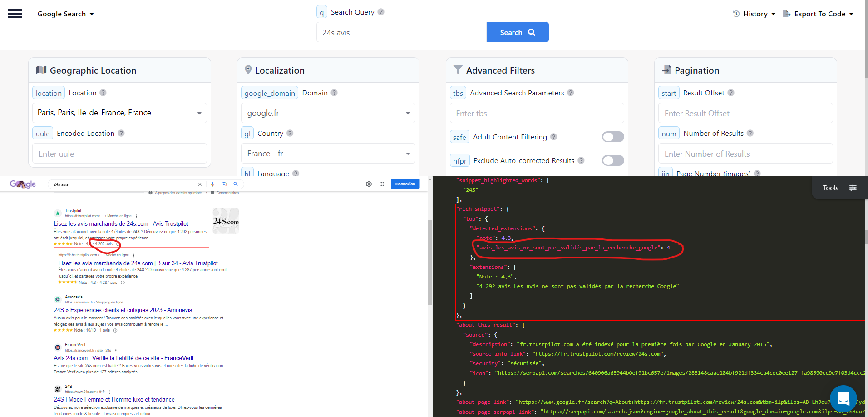
Task: Click the Google quick settings gear icon
Action: pyautogui.click(x=369, y=184)
